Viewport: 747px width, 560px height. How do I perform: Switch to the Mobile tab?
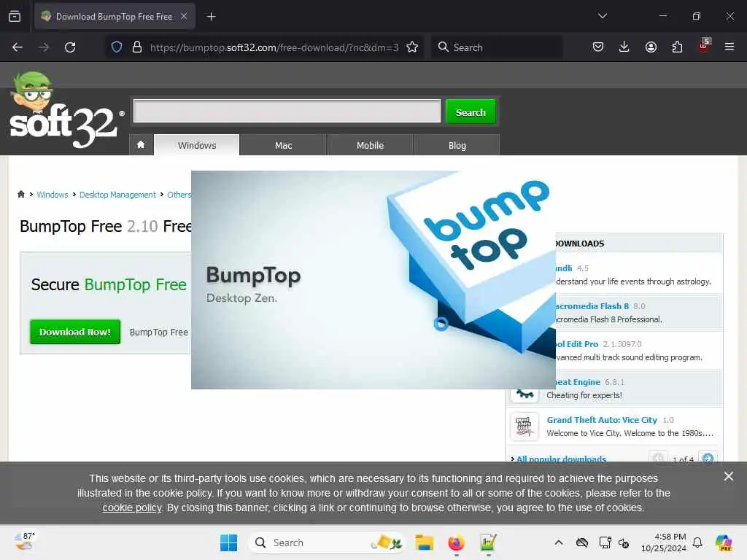point(370,145)
